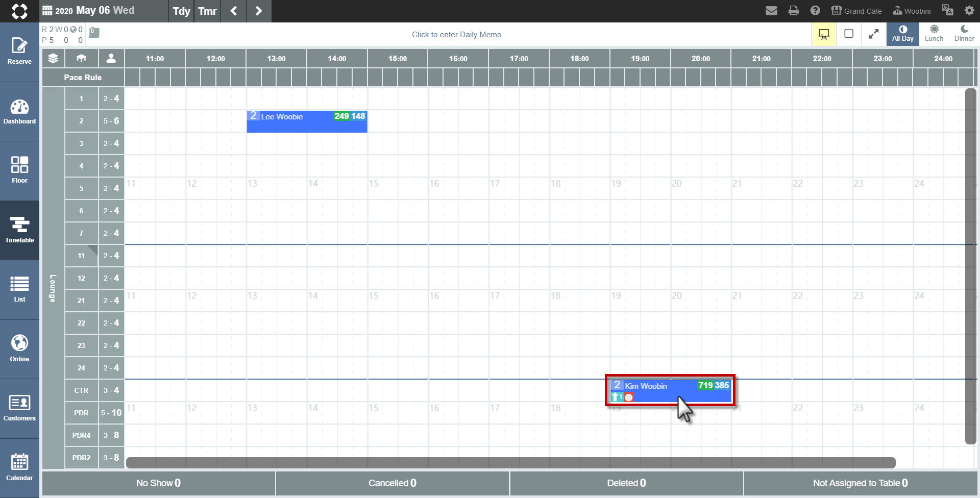
Task: Open the mail envelope icon
Action: point(772,11)
